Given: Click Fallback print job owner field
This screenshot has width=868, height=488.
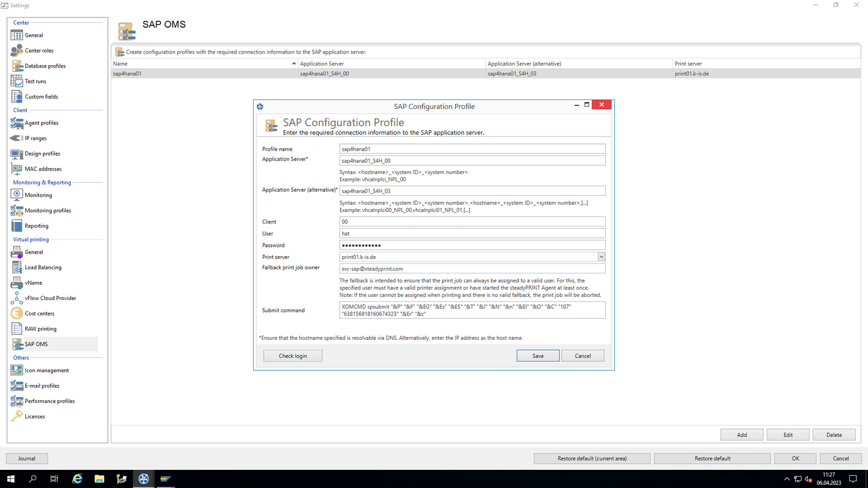Looking at the screenshot, I should tap(473, 269).
